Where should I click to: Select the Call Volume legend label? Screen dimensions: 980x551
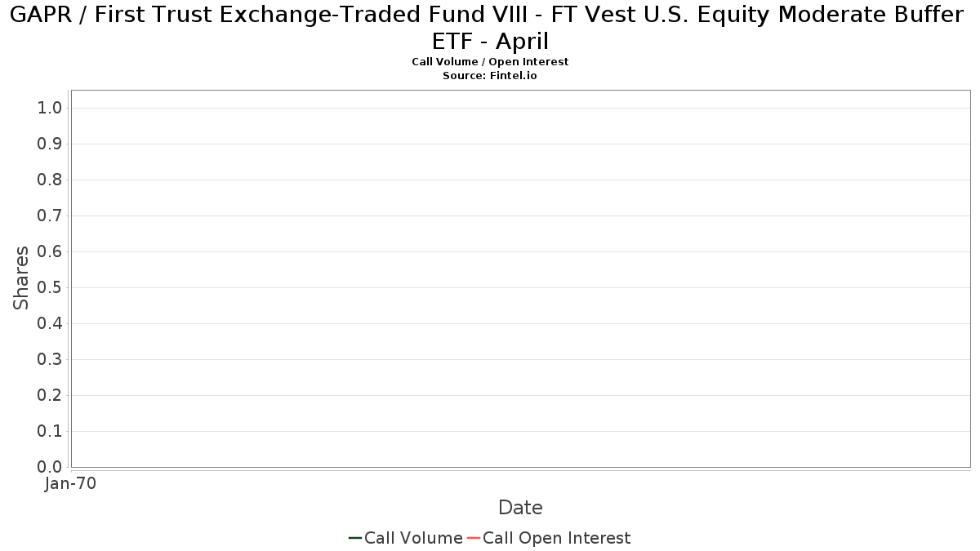[x=413, y=538]
